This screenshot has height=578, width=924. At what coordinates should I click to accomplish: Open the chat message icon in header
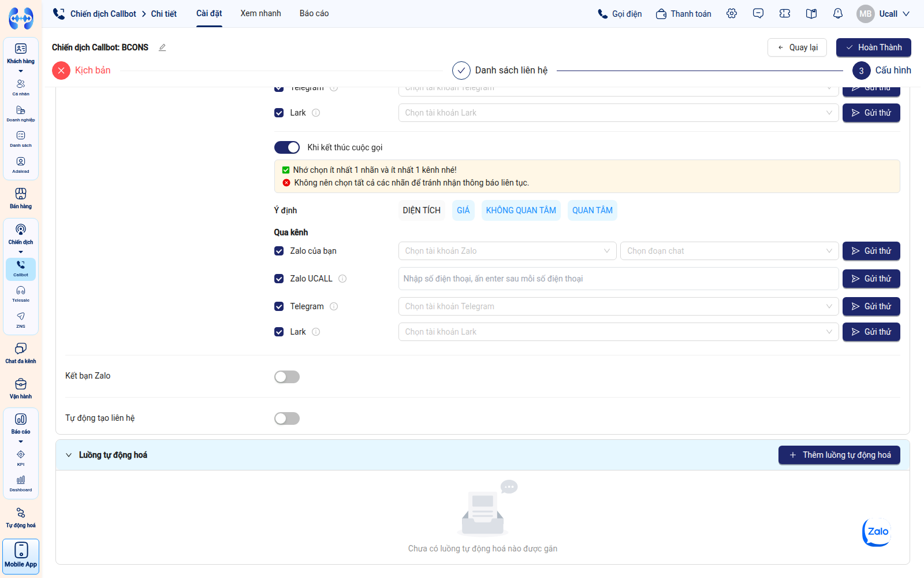point(758,13)
